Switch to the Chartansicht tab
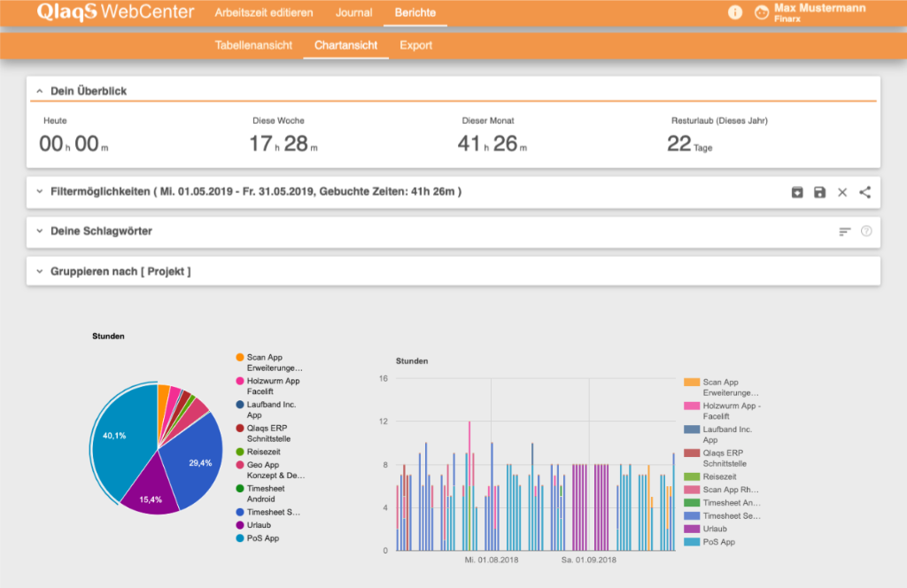Image resolution: width=907 pixels, height=588 pixels. click(346, 45)
